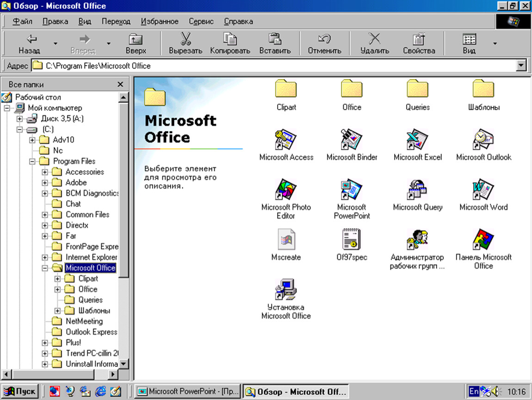Open the Назад history dropdown arrow

pyautogui.click(x=56, y=44)
